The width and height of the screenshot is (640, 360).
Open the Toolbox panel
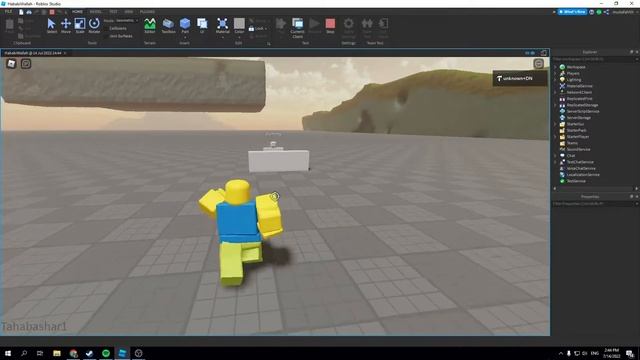[168, 25]
